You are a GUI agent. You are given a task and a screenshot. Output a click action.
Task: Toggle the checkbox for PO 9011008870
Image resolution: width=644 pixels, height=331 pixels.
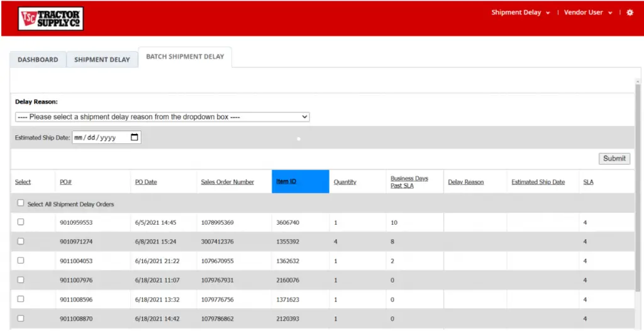tap(21, 318)
